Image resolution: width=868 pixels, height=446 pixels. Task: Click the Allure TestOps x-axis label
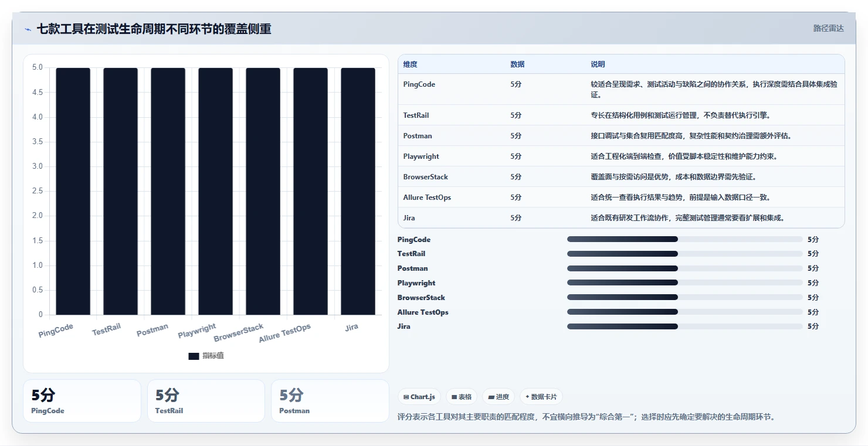(285, 333)
